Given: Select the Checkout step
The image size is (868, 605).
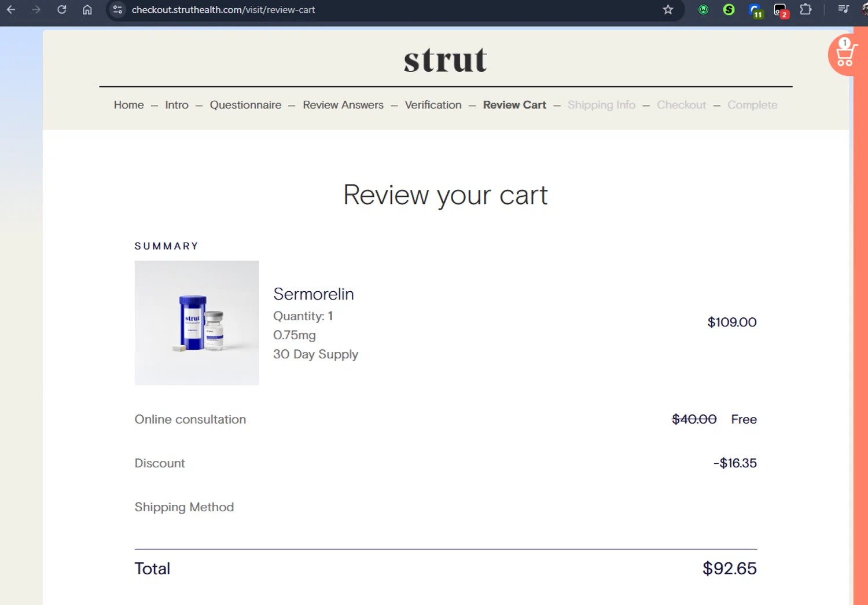Looking at the screenshot, I should (681, 105).
